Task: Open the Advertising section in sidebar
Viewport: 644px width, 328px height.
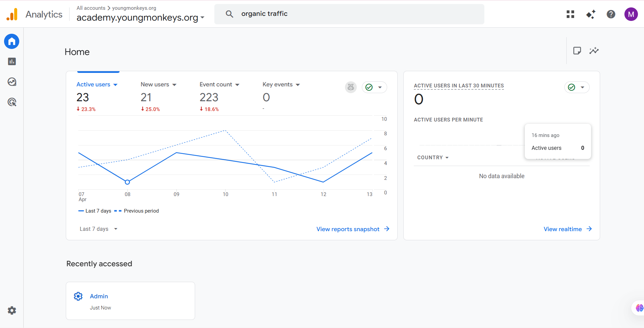Action: tap(12, 102)
